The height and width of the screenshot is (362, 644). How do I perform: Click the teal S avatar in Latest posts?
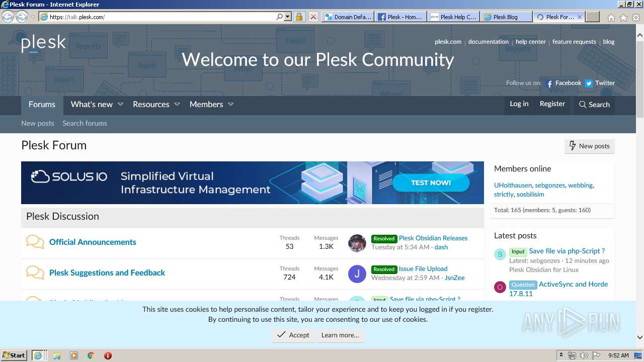pyautogui.click(x=500, y=254)
